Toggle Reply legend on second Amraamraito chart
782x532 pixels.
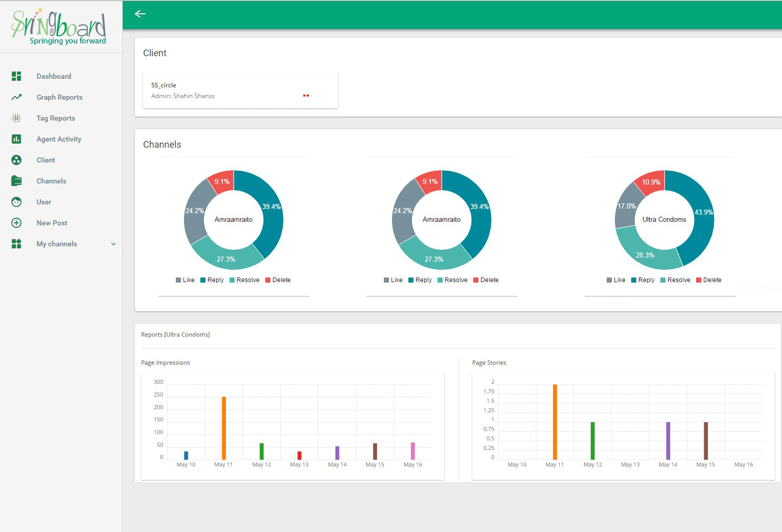tap(420, 280)
